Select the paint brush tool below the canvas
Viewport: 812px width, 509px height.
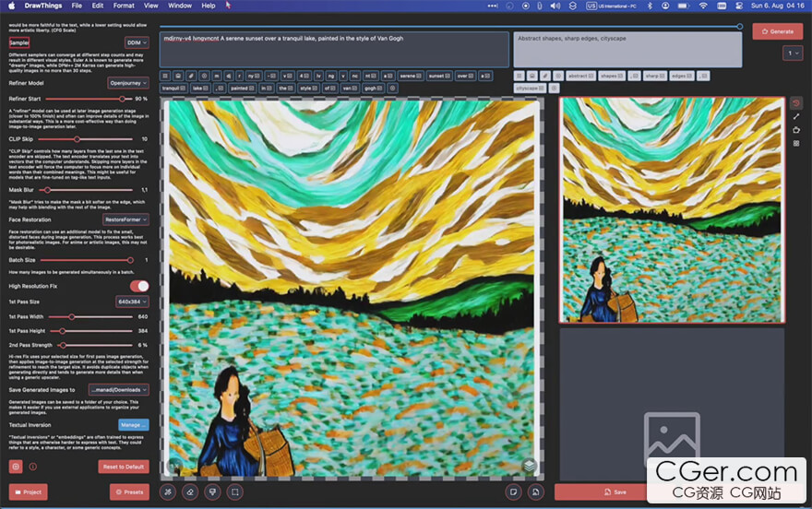coord(212,491)
